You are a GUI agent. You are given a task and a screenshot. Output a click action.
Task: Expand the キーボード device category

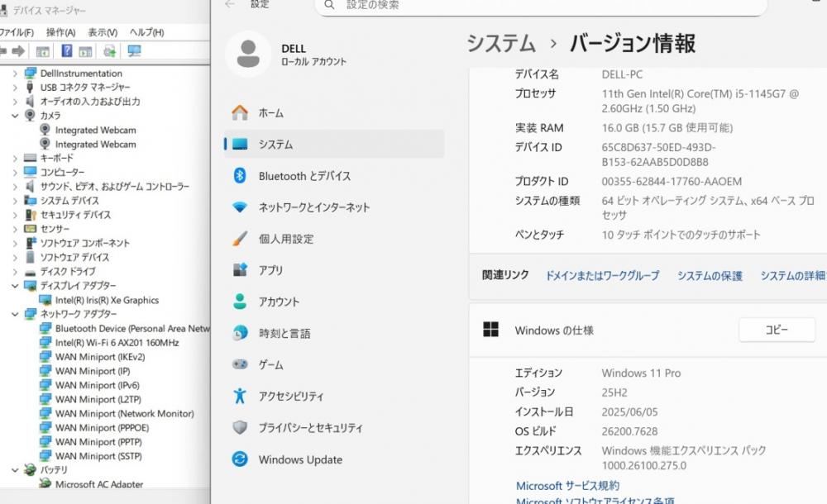(15, 158)
